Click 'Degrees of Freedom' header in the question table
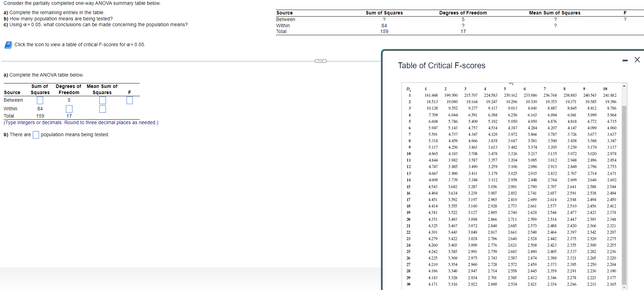The height and width of the screenshot is (290, 644). 463,13
